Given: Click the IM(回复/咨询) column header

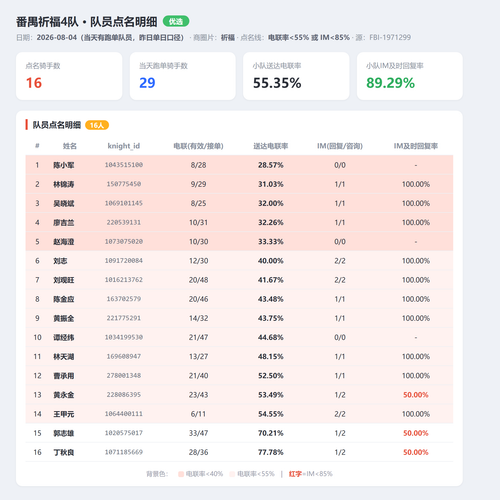Looking at the screenshot, I should tap(340, 146).
